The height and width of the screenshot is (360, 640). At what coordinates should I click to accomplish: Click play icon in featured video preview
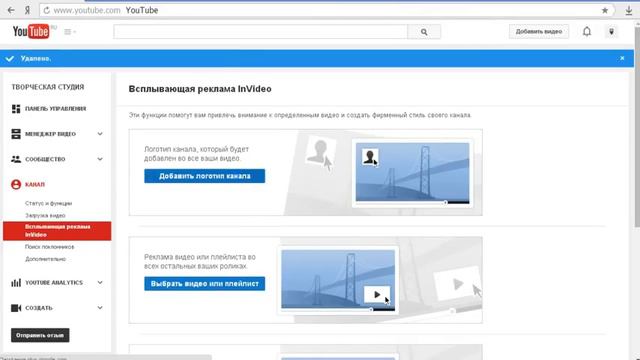tap(377, 294)
